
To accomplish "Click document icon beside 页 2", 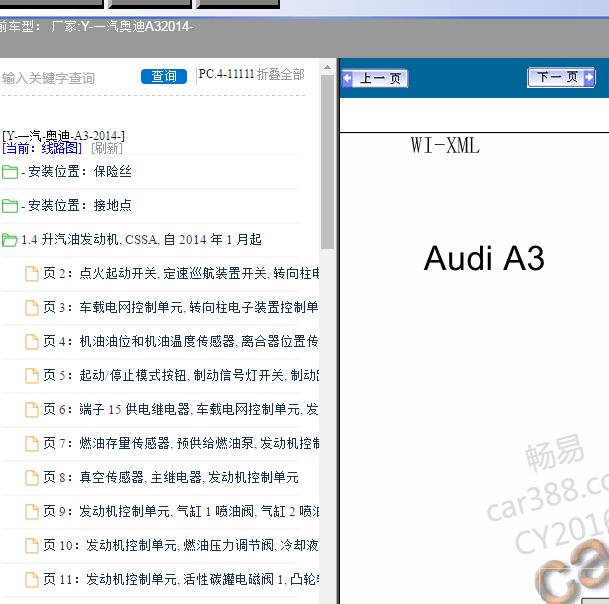I will 32,274.
